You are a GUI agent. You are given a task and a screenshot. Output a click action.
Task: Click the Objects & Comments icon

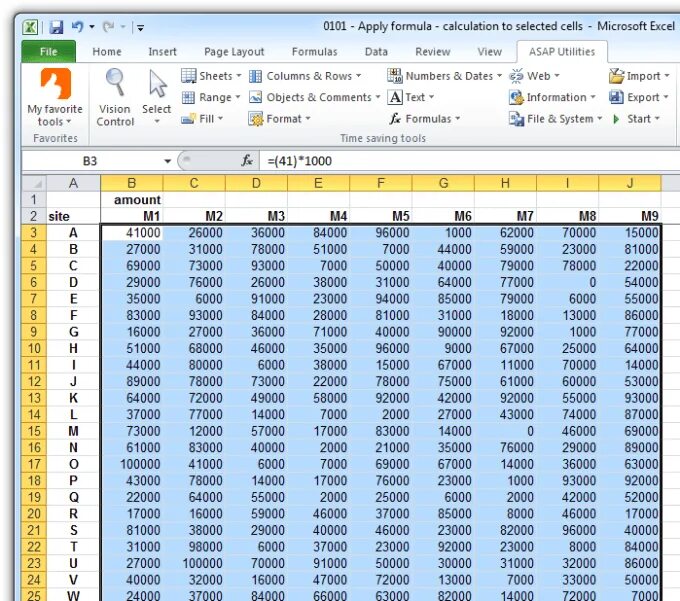255,97
